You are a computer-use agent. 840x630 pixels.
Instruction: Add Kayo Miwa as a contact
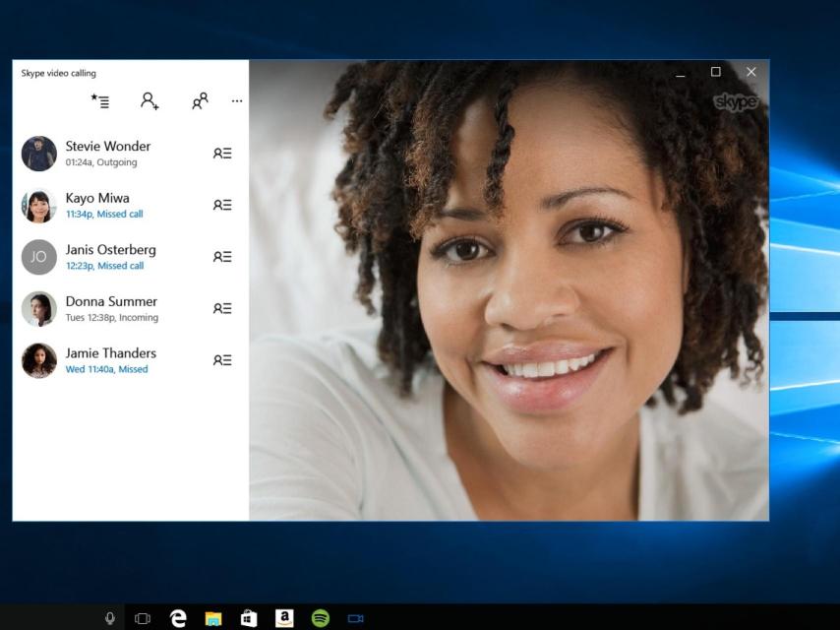coord(222,205)
